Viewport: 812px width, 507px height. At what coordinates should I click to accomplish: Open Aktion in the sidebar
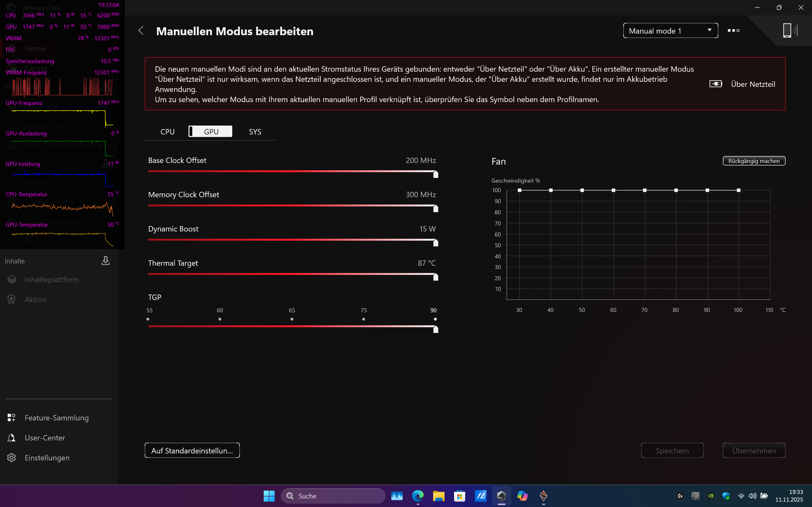click(36, 299)
